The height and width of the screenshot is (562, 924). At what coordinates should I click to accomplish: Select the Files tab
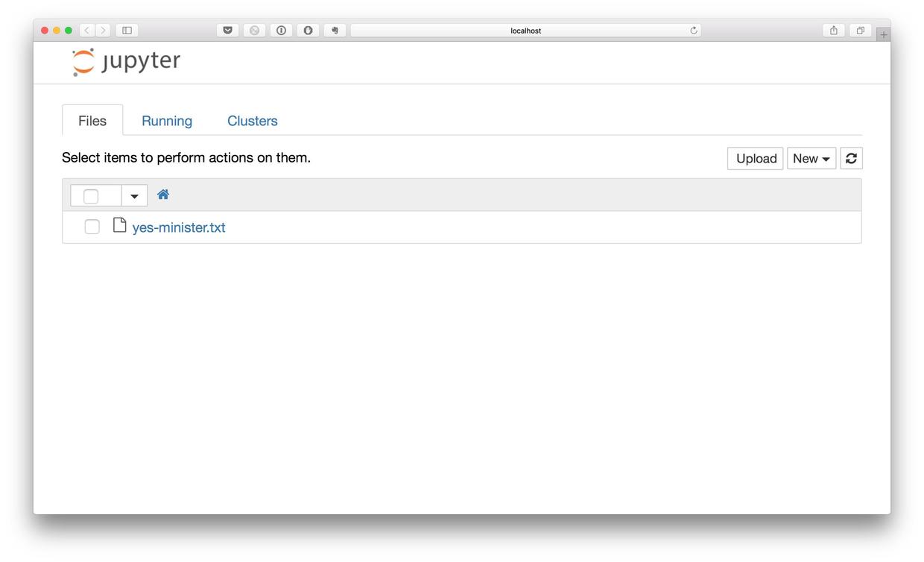click(92, 121)
